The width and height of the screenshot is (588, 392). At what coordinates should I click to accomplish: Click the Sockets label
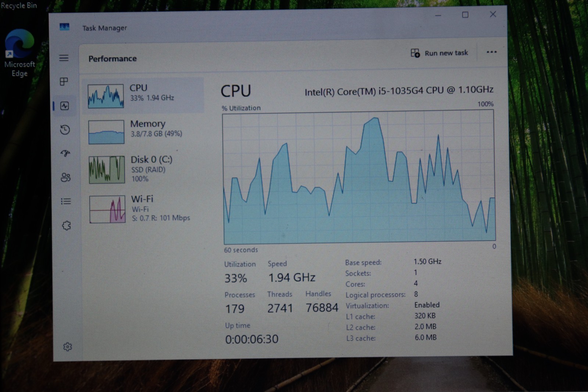point(358,273)
